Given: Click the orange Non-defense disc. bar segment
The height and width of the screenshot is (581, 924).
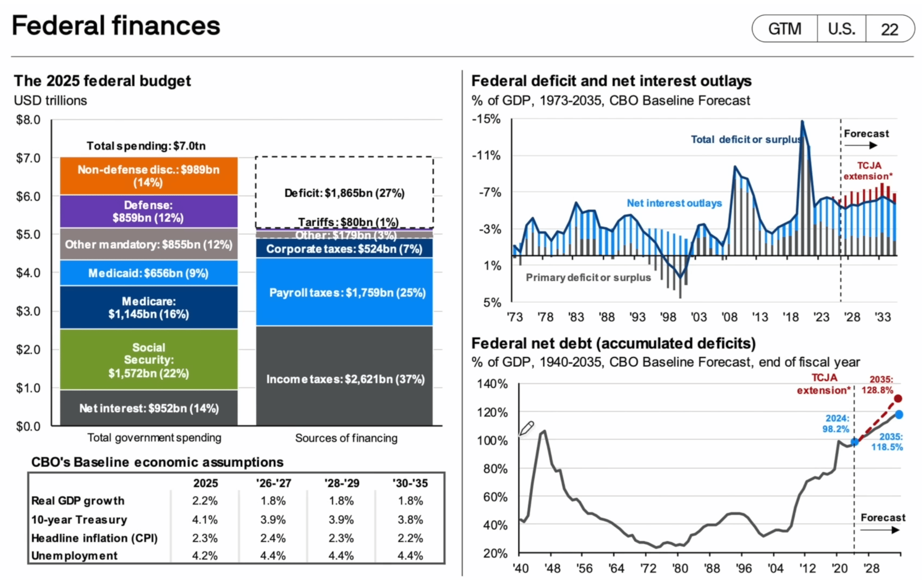Looking at the screenshot, I should (149, 176).
